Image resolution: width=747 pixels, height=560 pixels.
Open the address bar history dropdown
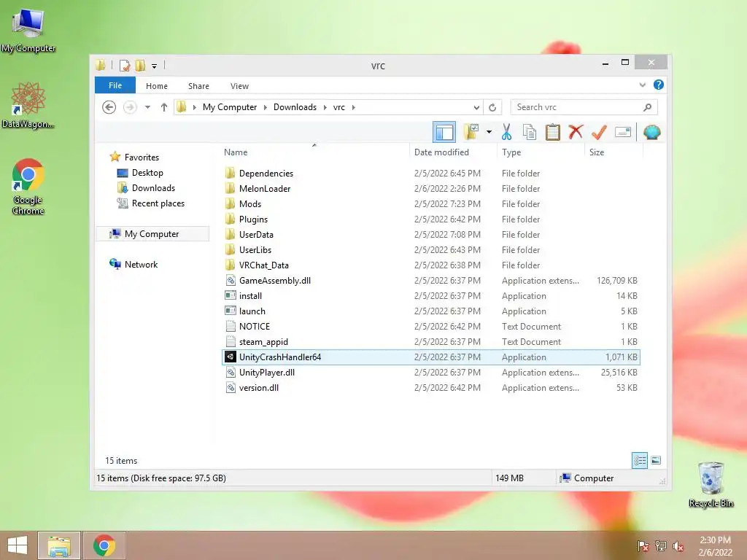tap(476, 107)
